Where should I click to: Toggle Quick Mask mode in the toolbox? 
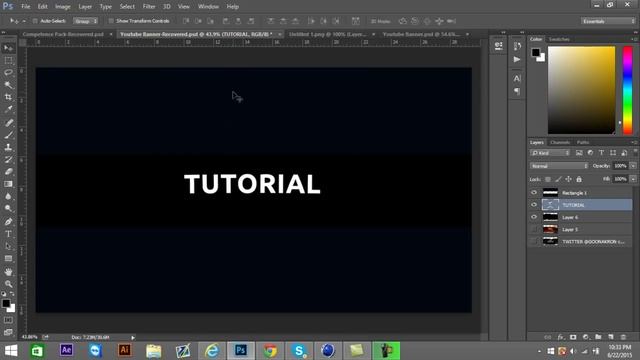(8, 320)
